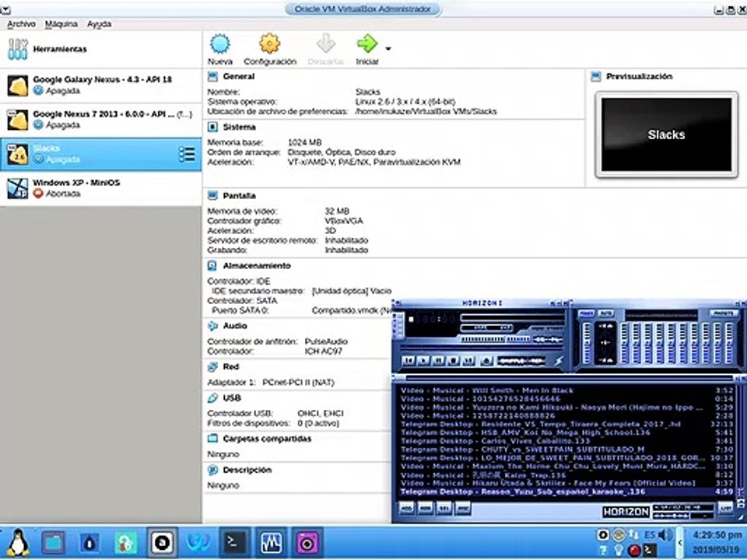The width and height of the screenshot is (747, 560).
Task: Select Google Nexus 7 2013 VM
Action: pyautogui.click(x=100, y=120)
